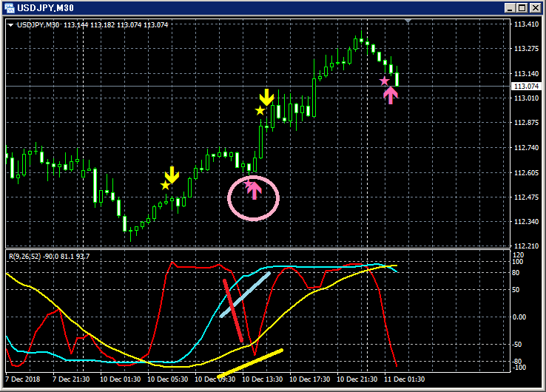546x392 pixels.
Task: Click the 0.00 indicator scale value
Action: pyautogui.click(x=519, y=317)
